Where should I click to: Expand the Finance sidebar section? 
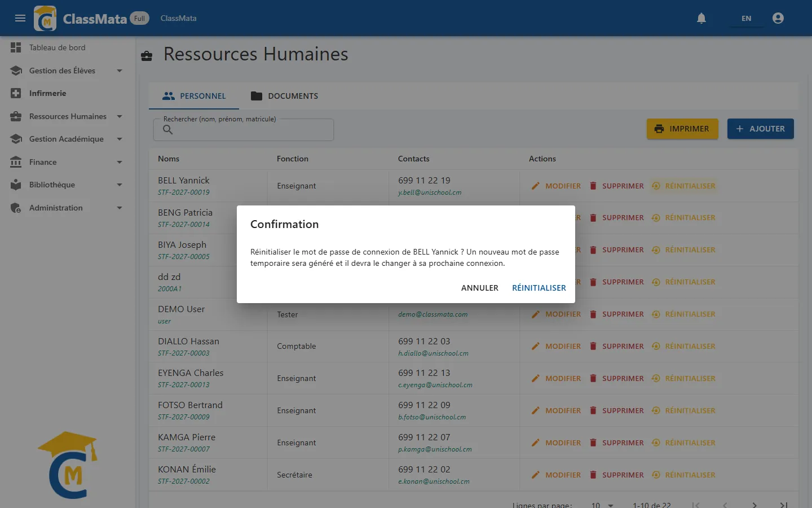pyautogui.click(x=120, y=162)
